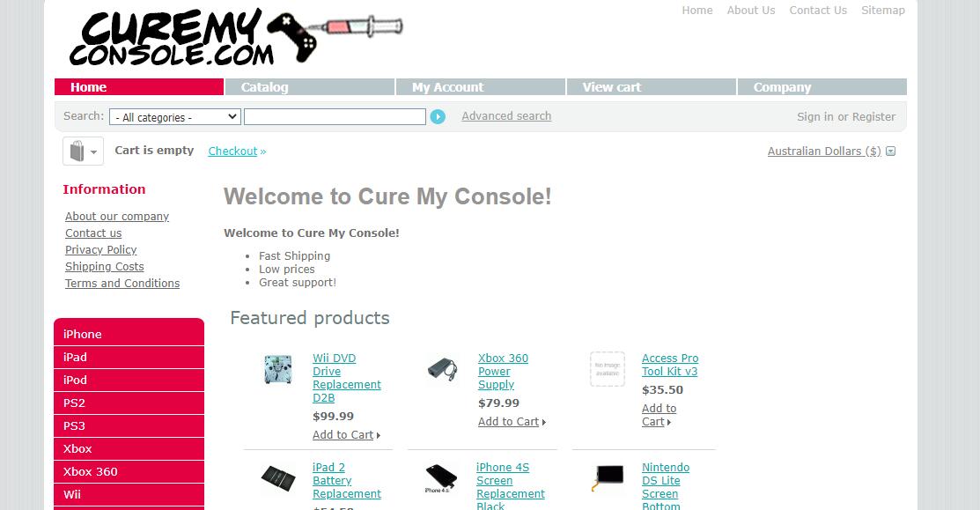Click the iPhone 4S Screen thumbnail
This screenshot has height=510, width=980.
441,478
